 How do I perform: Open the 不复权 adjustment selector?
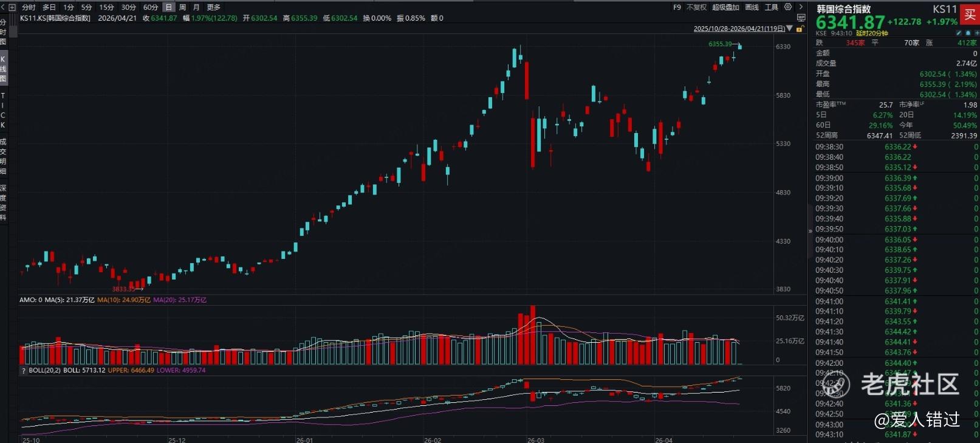(696, 7)
